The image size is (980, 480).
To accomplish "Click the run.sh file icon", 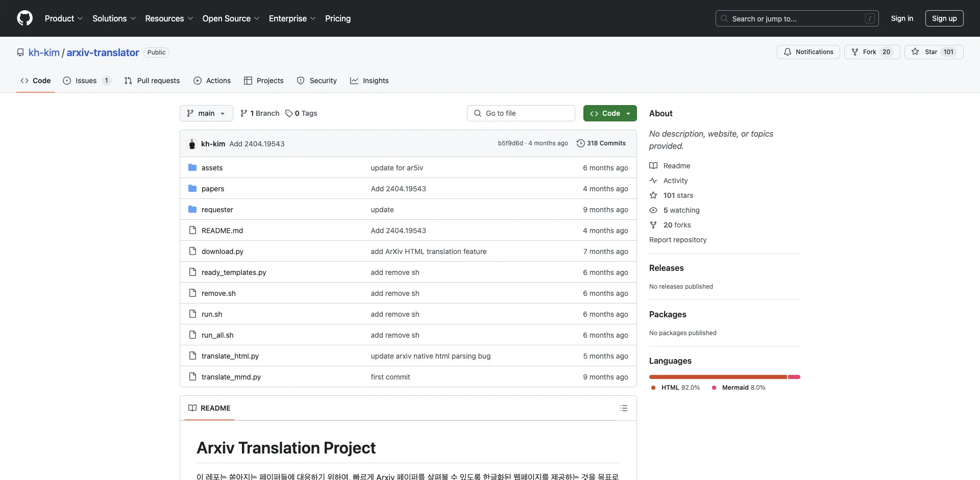I will coord(192,314).
